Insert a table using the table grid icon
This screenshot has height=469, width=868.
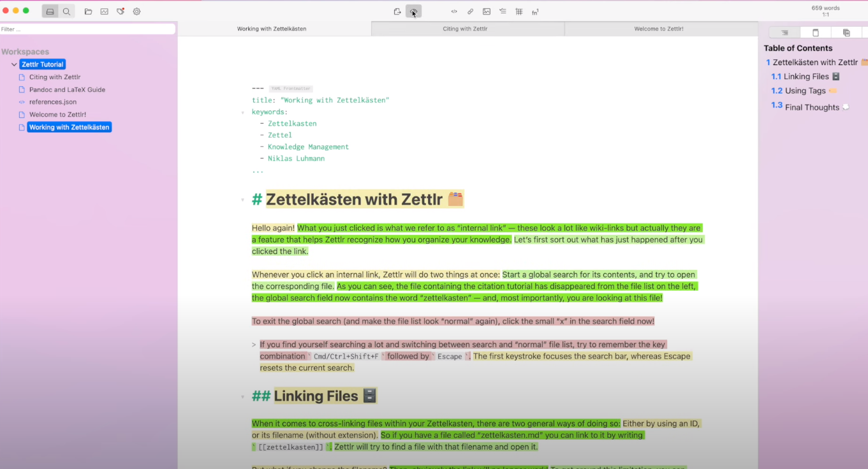[x=519, y=11]
